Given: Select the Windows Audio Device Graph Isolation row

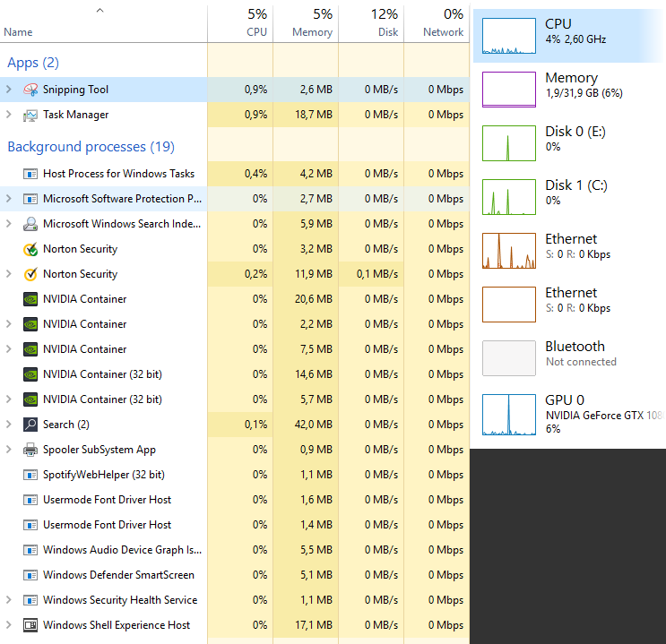Looking at the screenshot, I should pos(235,550).
